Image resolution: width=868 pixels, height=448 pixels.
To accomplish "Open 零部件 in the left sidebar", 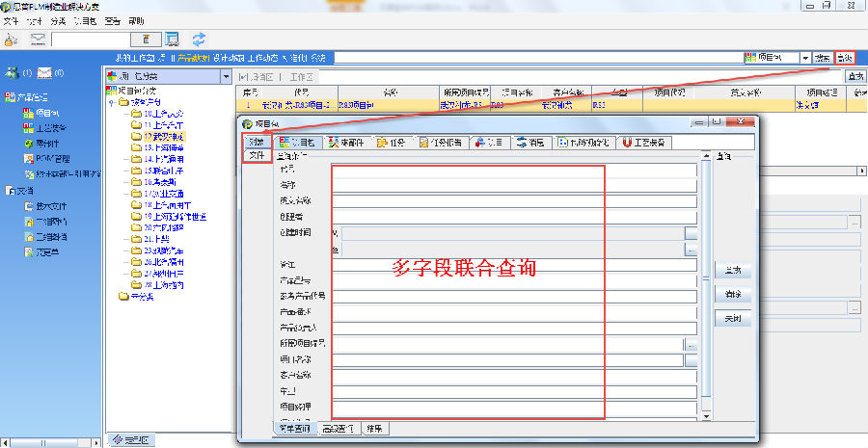I will (46, 143).
